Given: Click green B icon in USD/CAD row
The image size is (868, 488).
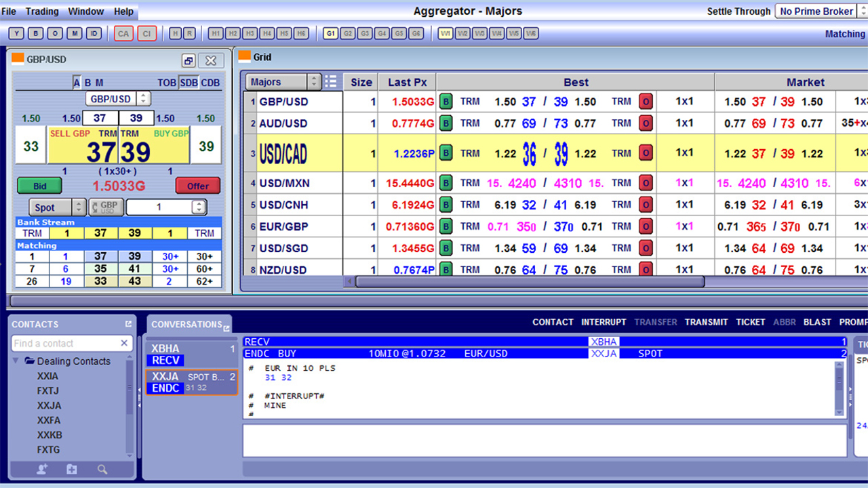Looking at the screenshot, I should click(446, 153).
